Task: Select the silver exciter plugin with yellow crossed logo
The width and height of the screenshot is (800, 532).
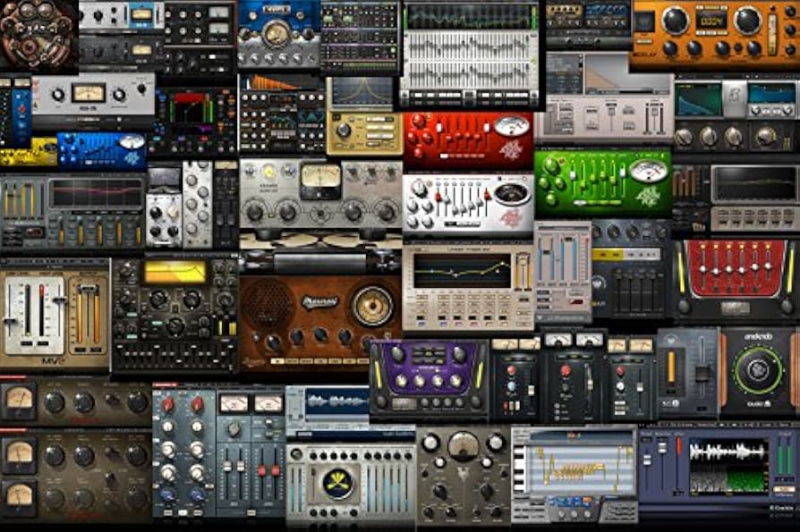Action: pos(351,484)
